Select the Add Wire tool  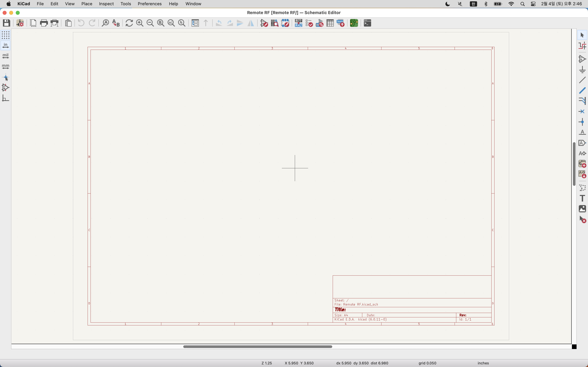click(582, 80)
